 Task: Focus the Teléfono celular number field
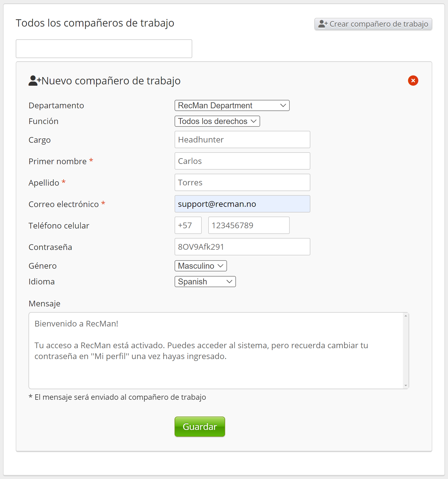pyautogui.click(x=249, y=225)
